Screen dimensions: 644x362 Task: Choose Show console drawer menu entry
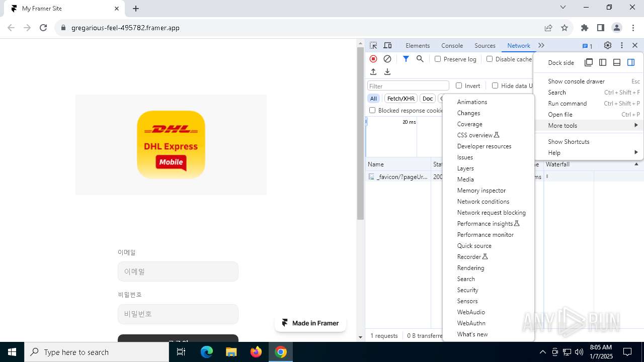point(589,81)
